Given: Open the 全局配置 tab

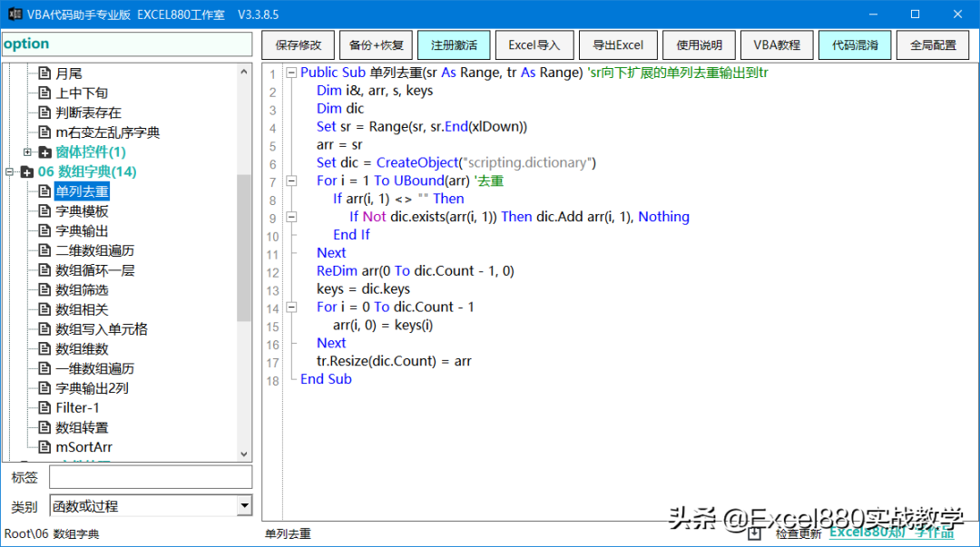Looking at the screenshot, I should [933, 44].
